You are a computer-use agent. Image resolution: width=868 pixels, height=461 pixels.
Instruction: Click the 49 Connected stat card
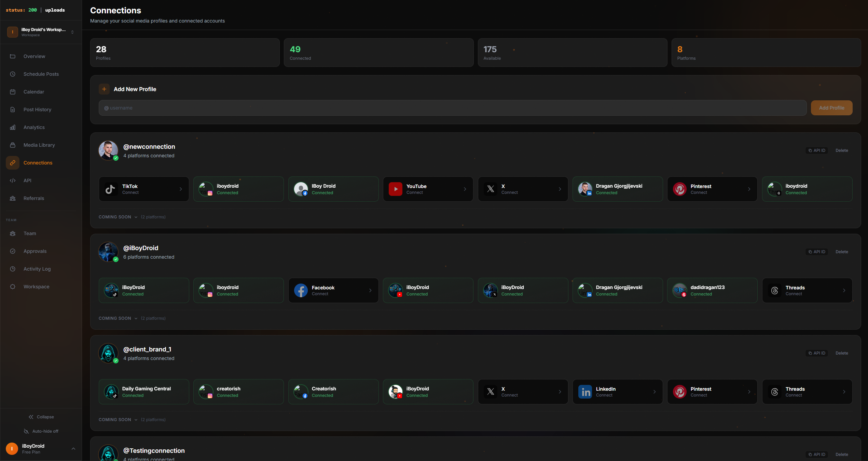coord(378,53)
